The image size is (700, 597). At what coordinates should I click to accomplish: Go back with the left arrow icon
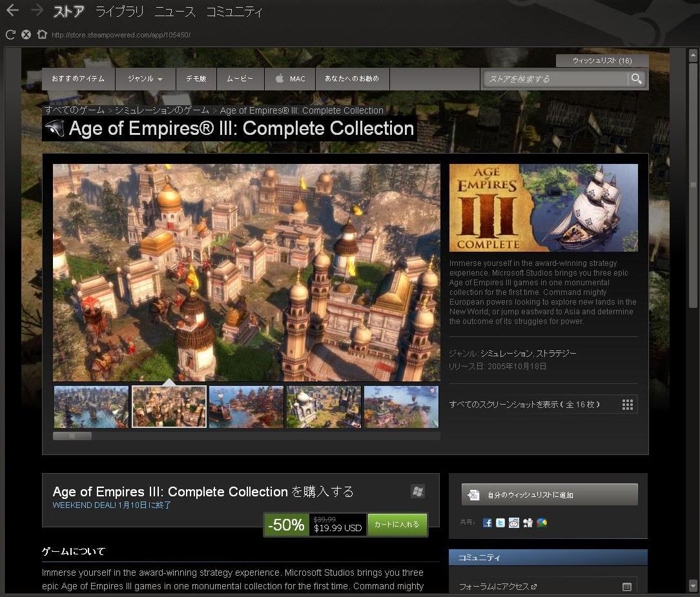click(x=12, y=10)
